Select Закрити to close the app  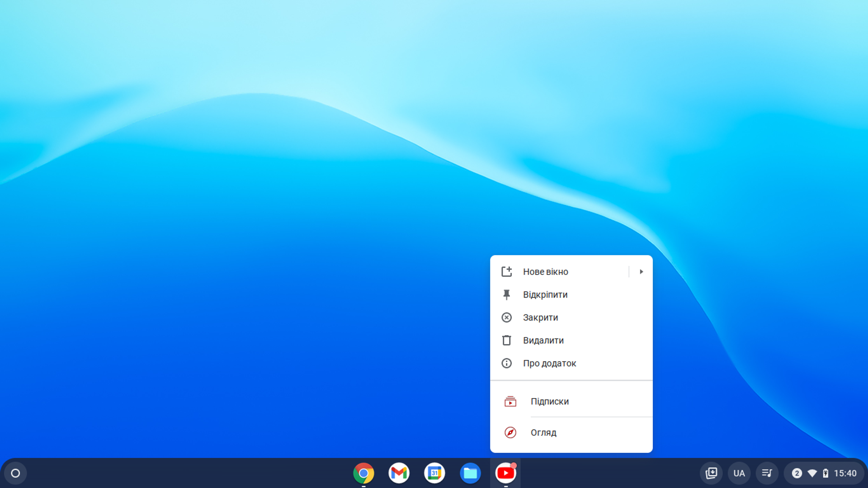(540, 317)
